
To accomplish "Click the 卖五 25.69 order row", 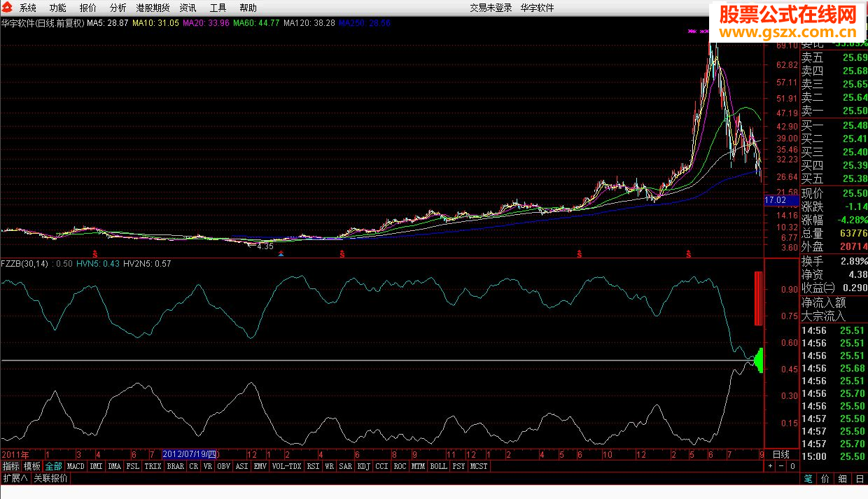I will pos(834,57).
